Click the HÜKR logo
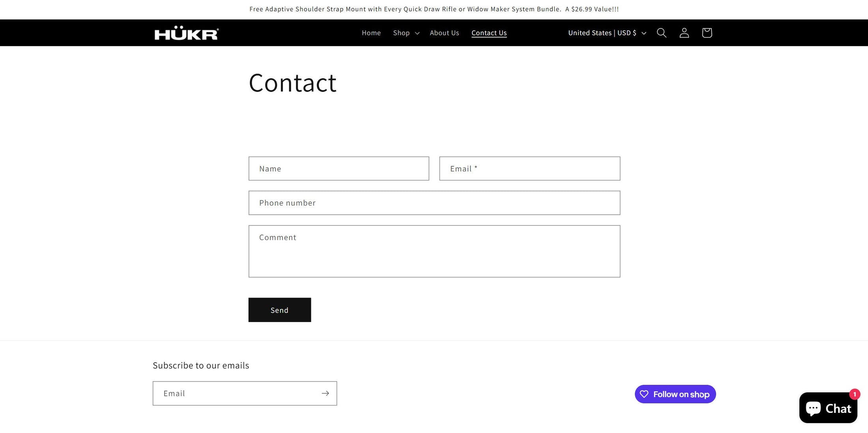This screenshot has height=433, width=868. 186,33
